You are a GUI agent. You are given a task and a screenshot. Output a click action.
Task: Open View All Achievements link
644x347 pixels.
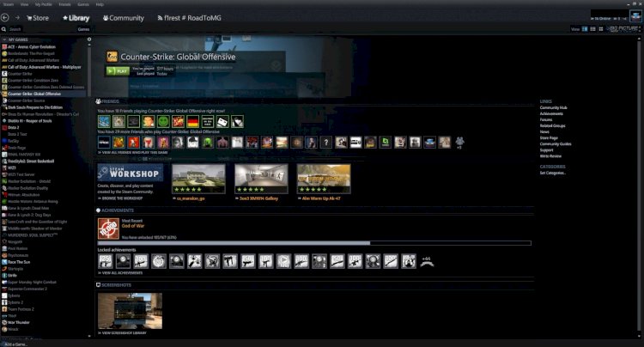point(120,273)
